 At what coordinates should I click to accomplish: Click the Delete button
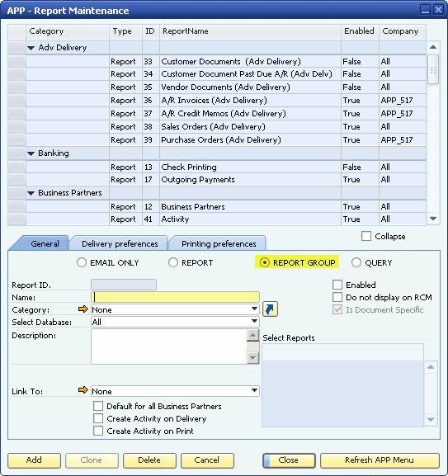pyautogui.click(x=149, y=460)
